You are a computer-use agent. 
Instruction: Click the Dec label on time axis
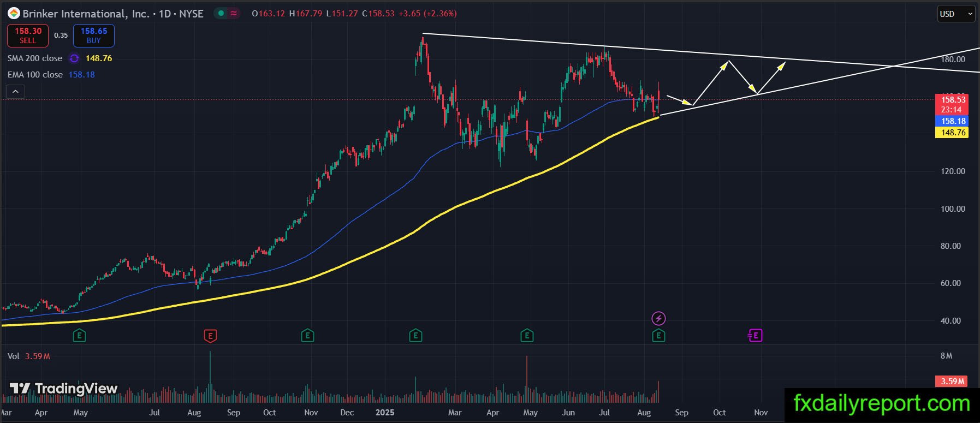(347, 413)
